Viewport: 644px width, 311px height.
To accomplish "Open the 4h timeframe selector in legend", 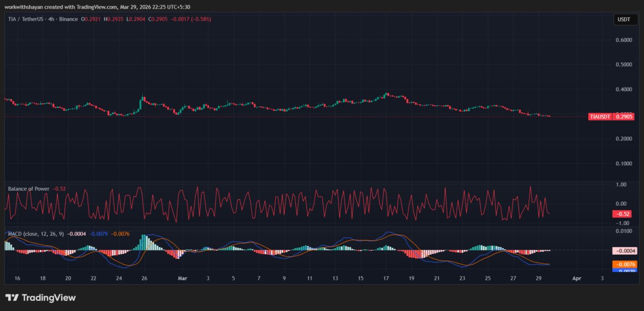I will 50,19.
